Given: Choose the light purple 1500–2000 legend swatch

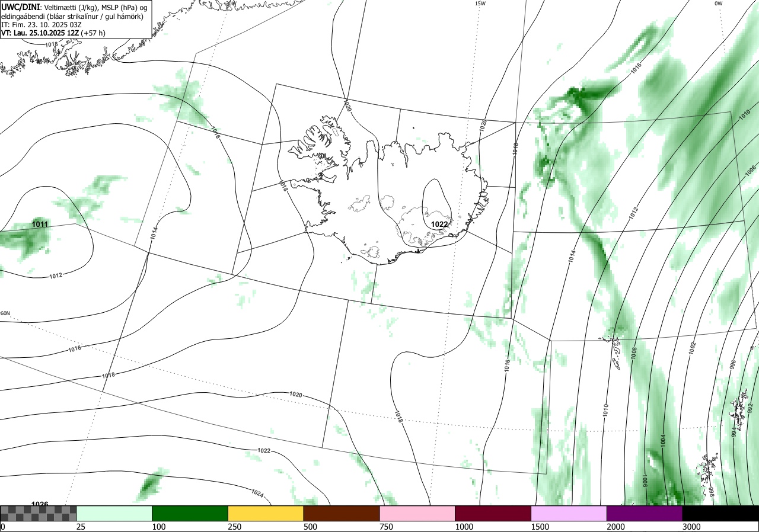Looking at the screenshot, I should [x=569, y=513].
